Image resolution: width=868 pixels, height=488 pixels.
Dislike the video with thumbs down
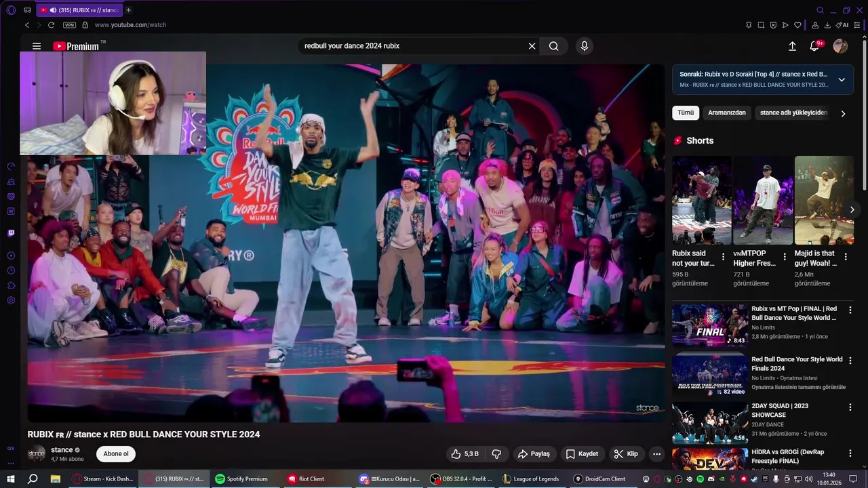(496, 454)
